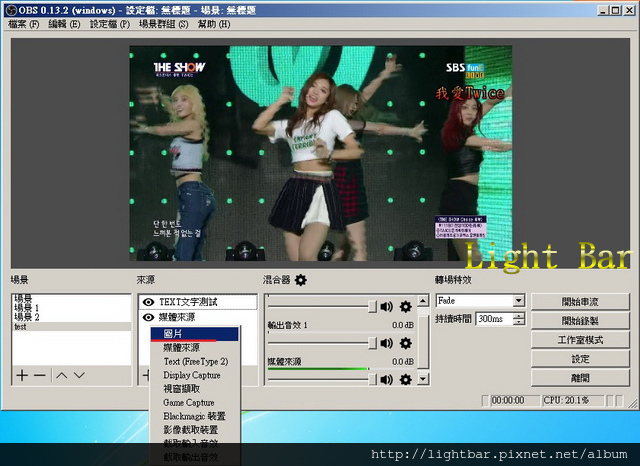Open the mixer settings gear beside 混合器

click(x=301, y=280)
